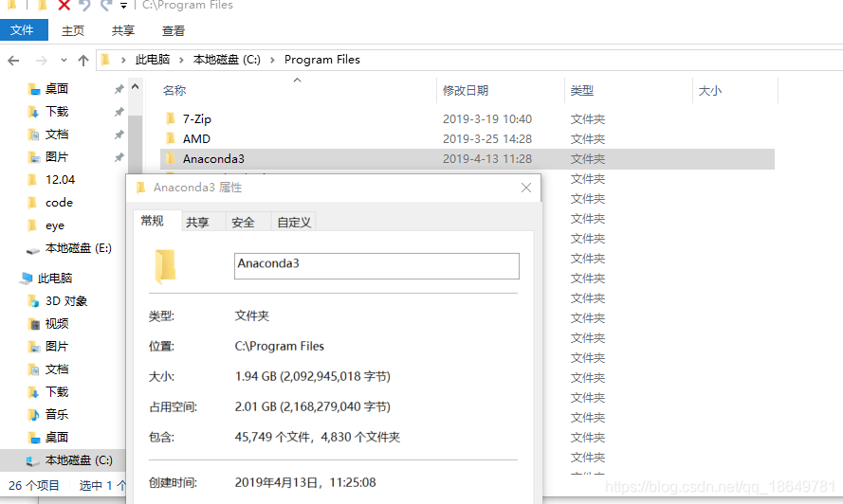
Task: Select the AMD folder icon
Action: 171,138
